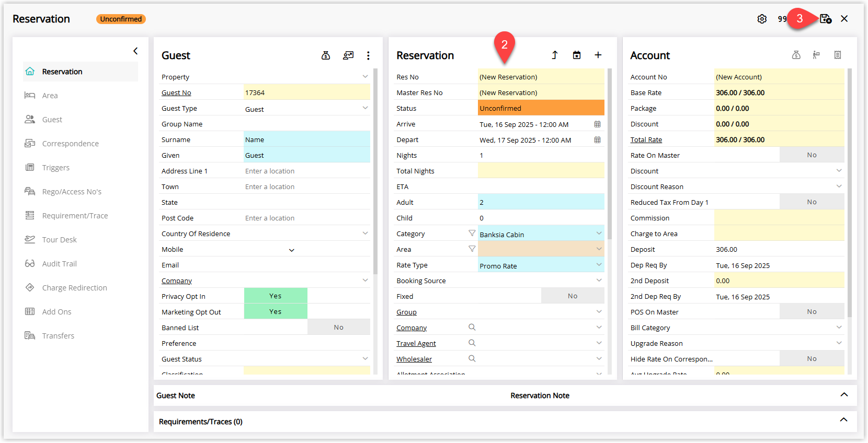This screenshot has height=443, width=868.
Task: Click the Account person flag icon
Action: click(x=816, y=55)
